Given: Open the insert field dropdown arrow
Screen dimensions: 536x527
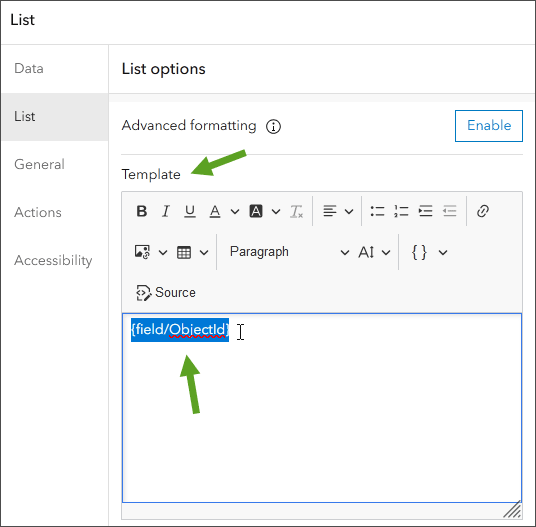Looking at the screenshot, I should click(x=443, y=253).
